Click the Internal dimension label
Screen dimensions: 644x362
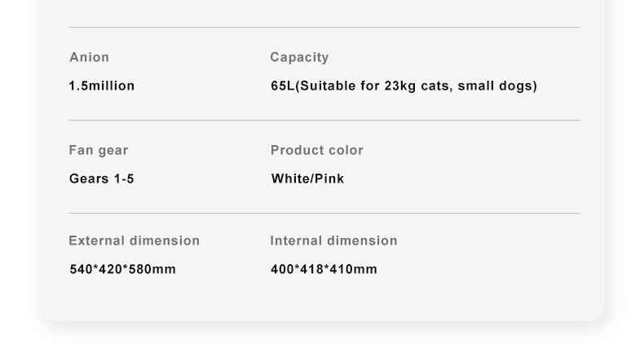click(334, 241)
